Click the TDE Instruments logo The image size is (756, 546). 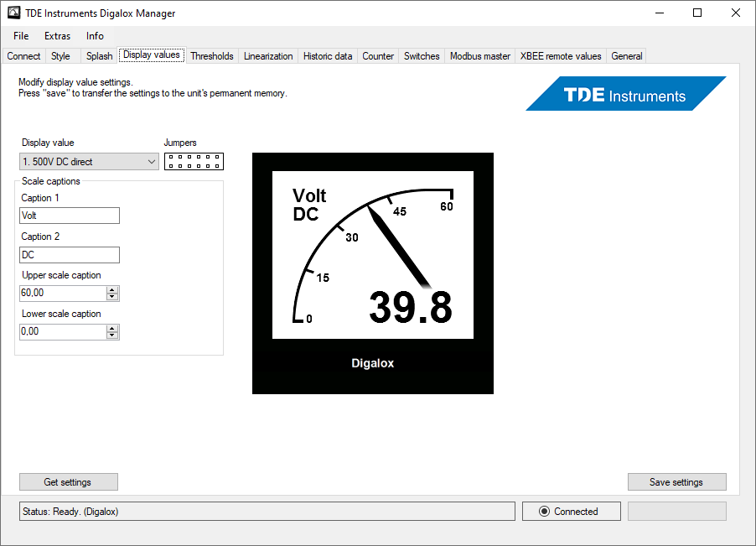[625, 94]
